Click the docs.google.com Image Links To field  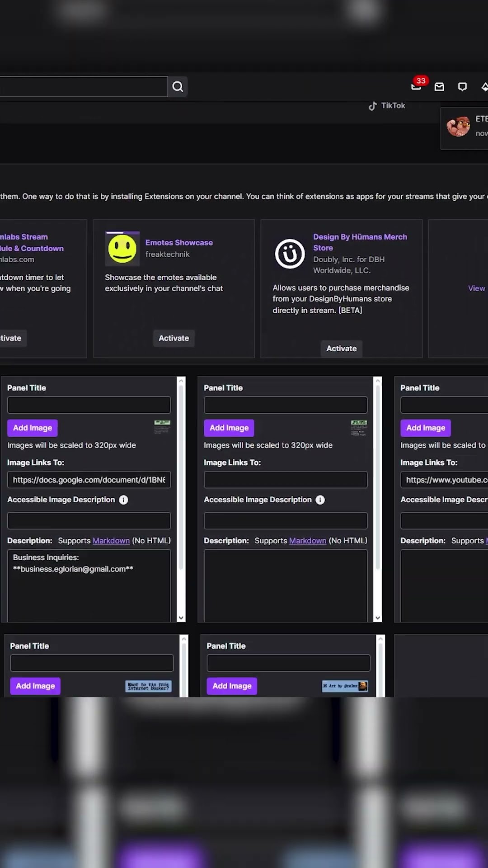coord(89,480)
